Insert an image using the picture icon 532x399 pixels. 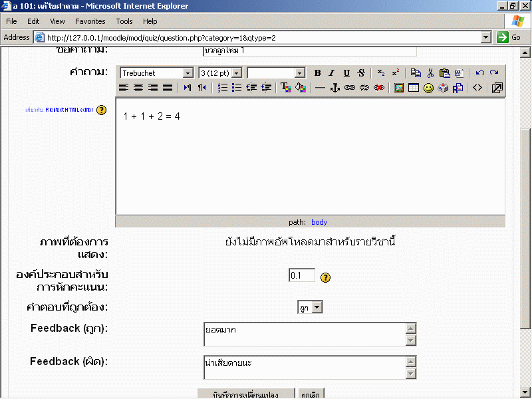tap(399, 88)
